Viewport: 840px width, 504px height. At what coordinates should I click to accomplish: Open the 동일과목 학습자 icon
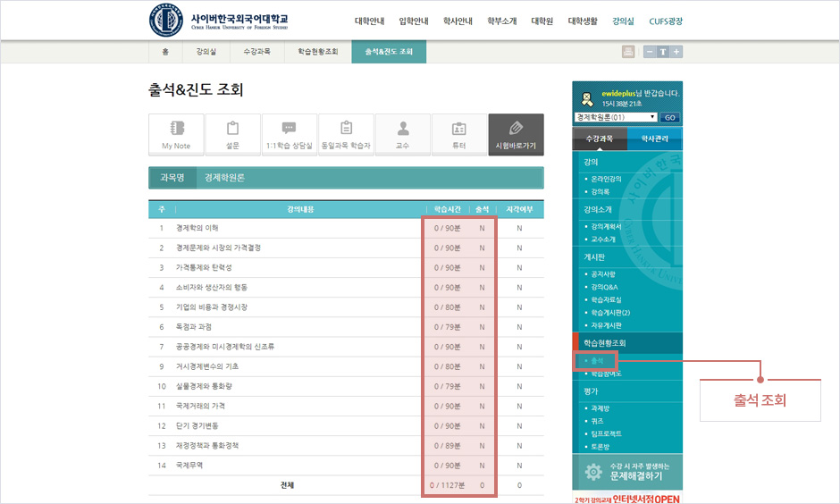[x=346, y=134]
